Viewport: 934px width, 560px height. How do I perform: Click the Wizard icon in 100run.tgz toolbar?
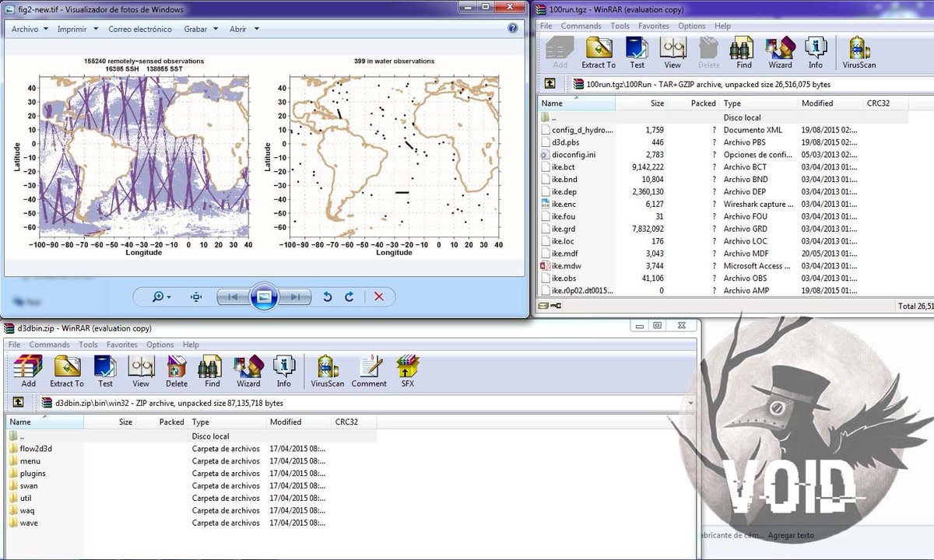pos(780,52)
